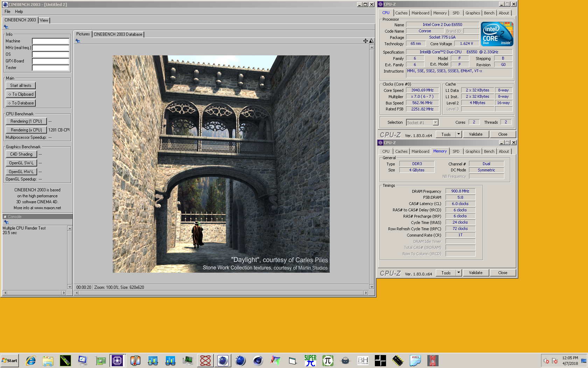The height and width of the screenshot is (368, 588).
Task: Click the pin icon under the CINEBENCH 2003 tab
Action: [6, 27]
